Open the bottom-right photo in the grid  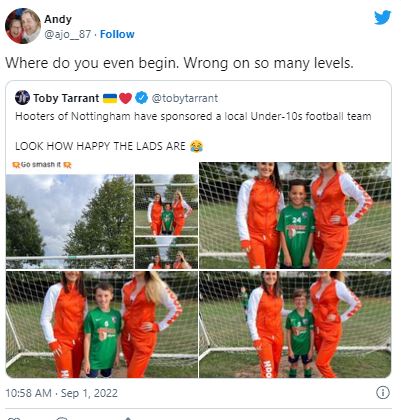tap(295, 324)
